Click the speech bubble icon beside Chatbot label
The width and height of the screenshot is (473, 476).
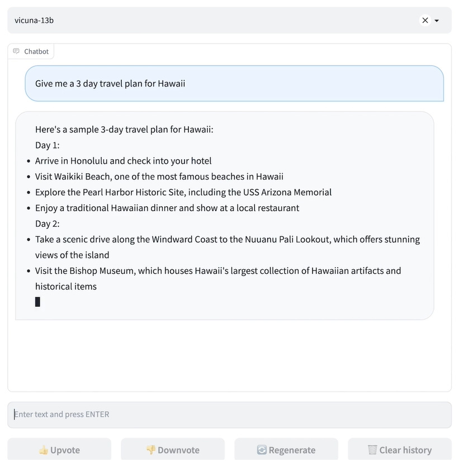(x=15, y=51)
